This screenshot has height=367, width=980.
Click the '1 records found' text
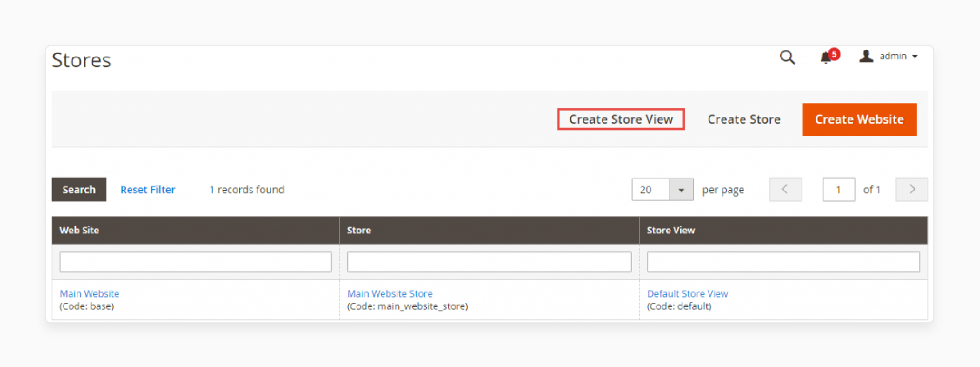click(247, 190)
